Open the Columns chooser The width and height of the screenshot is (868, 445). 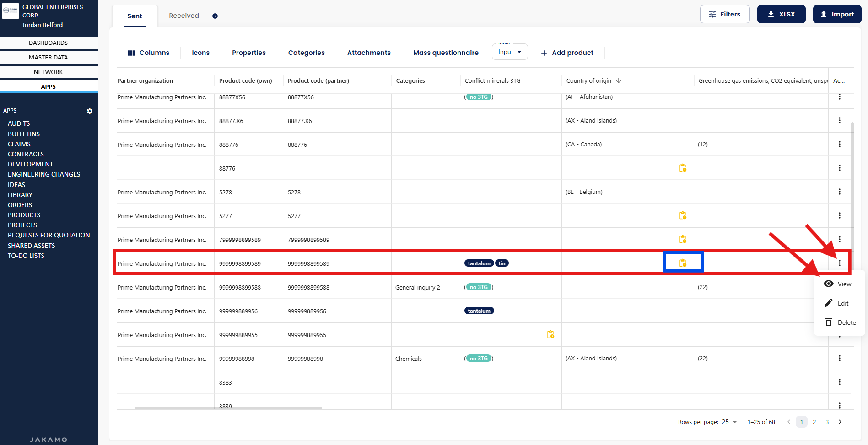click(148, 53)
